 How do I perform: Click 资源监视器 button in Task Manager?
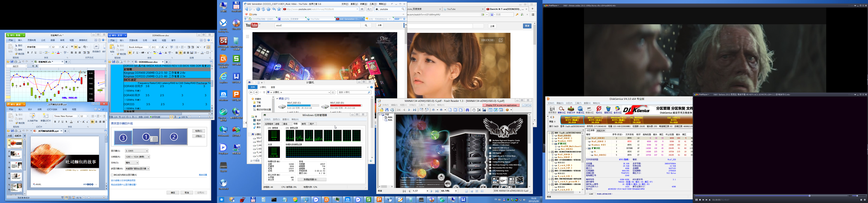(x=312, y=179)
